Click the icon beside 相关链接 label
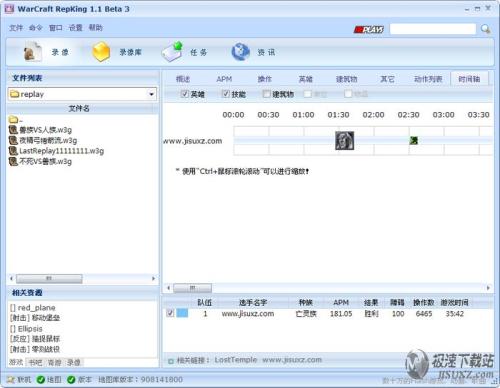The height and width of the screenshot is (388, 500). pyautogui.click(x=171, y=361)
